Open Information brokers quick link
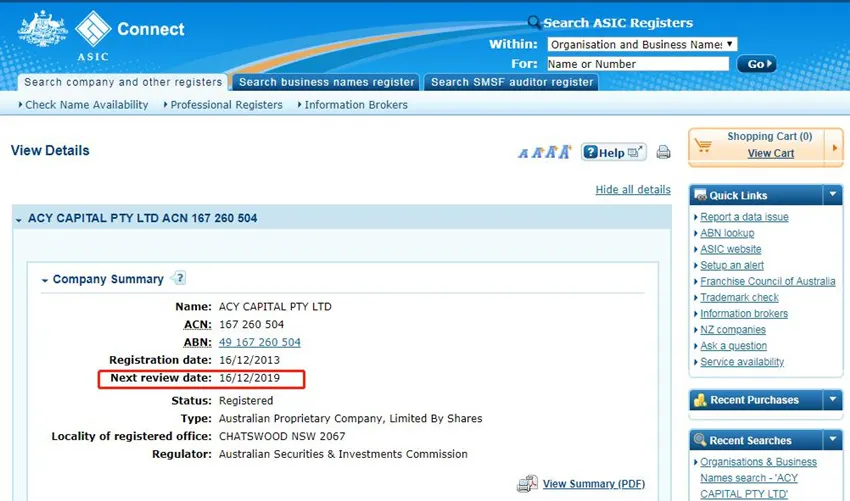This screenshot has height=501, width=850. (x=744, y=313)
